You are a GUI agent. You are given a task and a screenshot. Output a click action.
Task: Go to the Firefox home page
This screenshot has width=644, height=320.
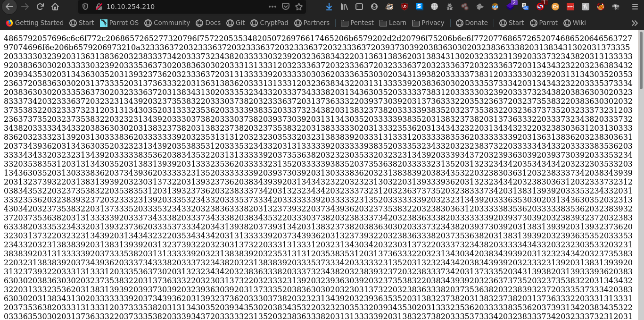(55, 7)
